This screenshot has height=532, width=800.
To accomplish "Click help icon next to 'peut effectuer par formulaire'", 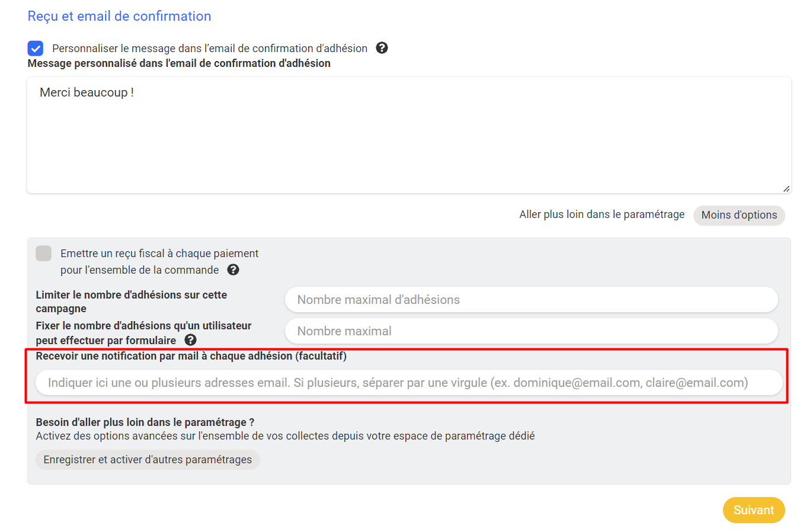I will pos(190,340).
